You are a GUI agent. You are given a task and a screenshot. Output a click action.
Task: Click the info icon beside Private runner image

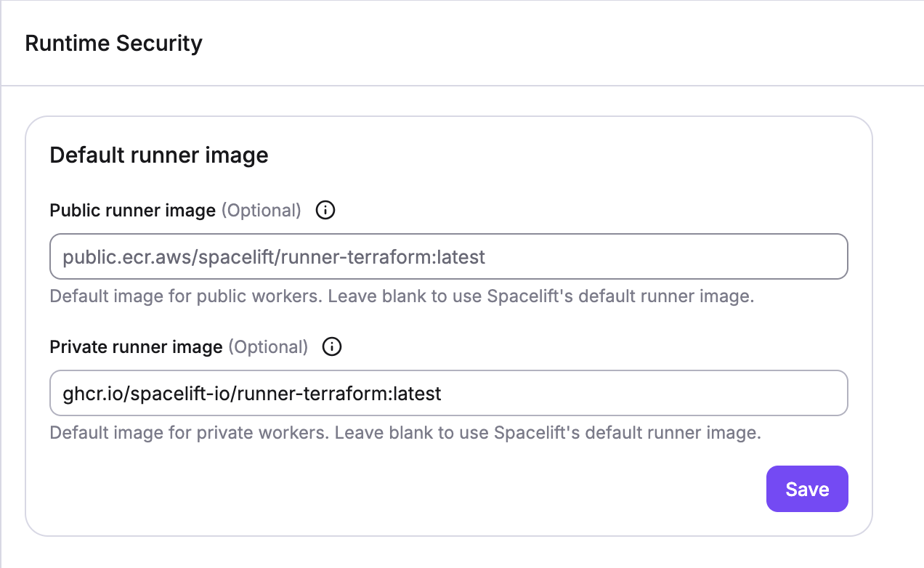(332, 347)
